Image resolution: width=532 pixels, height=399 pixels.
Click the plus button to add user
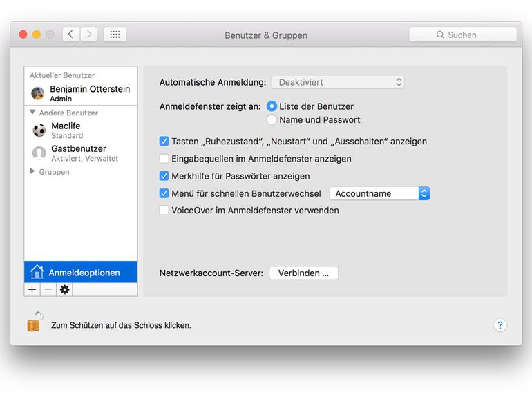[32, 290]
